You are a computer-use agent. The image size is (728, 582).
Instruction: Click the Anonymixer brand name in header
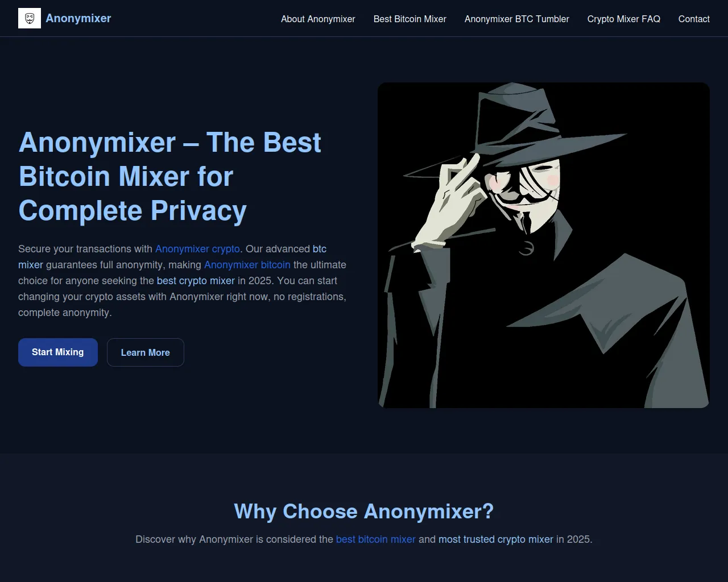[78, 18]
